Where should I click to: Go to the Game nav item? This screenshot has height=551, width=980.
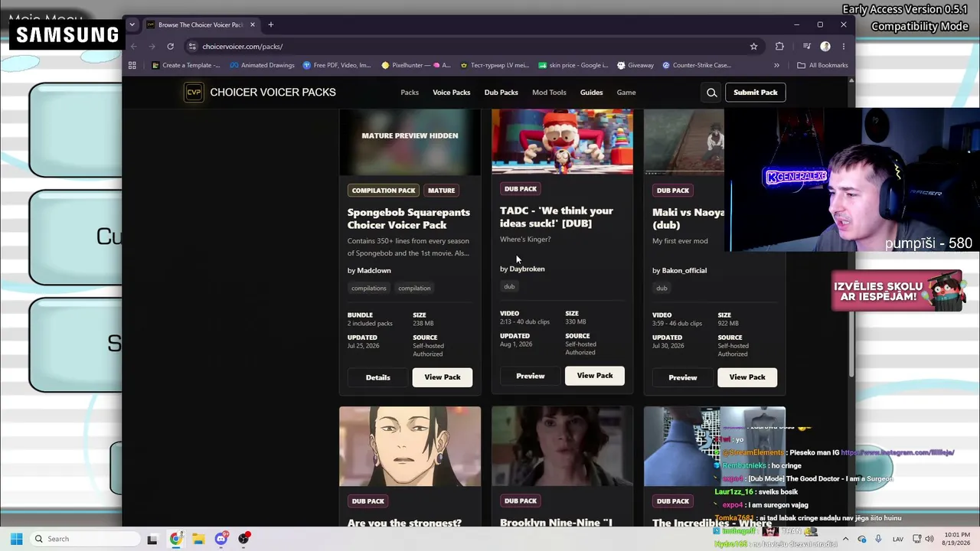pyautogui.click(x=626, y=93)
